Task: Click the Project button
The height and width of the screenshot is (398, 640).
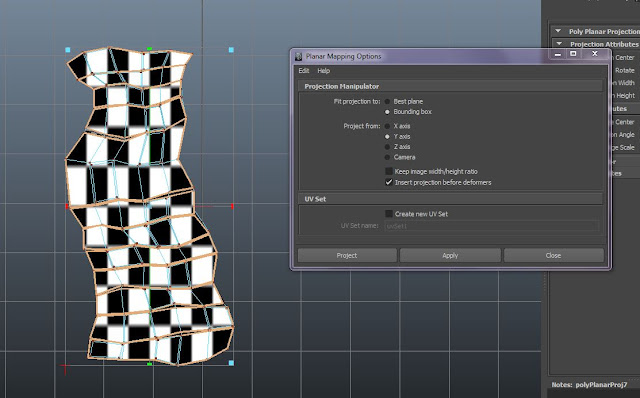Action: click(347, 255)
